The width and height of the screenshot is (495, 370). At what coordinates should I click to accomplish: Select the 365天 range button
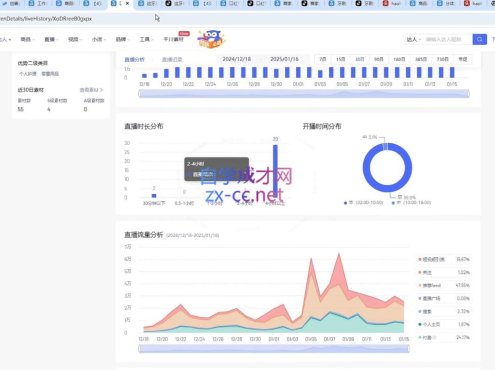coord(421,59)
